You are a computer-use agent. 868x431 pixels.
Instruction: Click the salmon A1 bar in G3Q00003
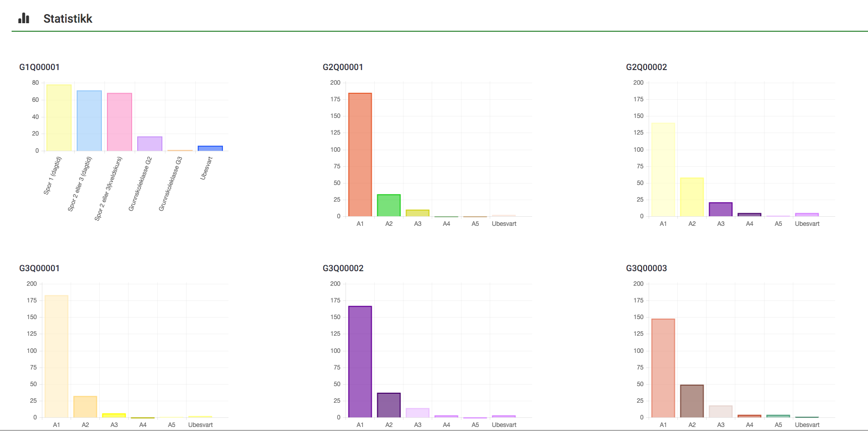click(663, 368)
